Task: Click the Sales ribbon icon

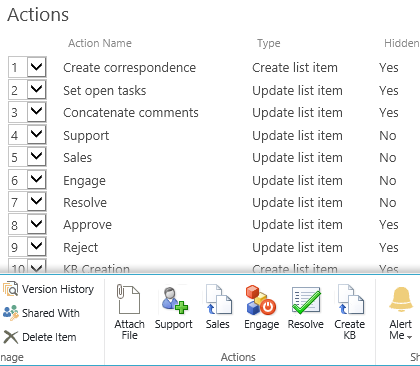Action: click(x=218, y=299)
